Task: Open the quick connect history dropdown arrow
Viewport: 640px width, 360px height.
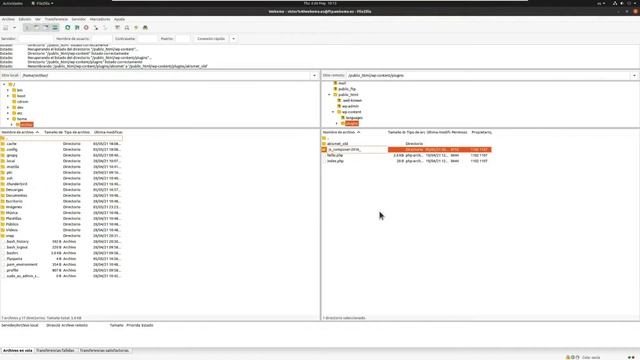Action: pyautogui.click(x=233, y=39)
